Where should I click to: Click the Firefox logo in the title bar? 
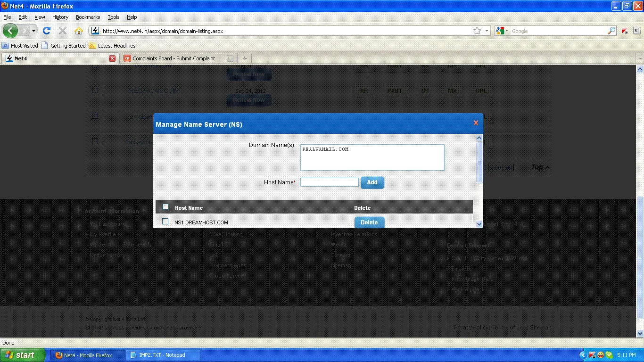click(5, 6)
